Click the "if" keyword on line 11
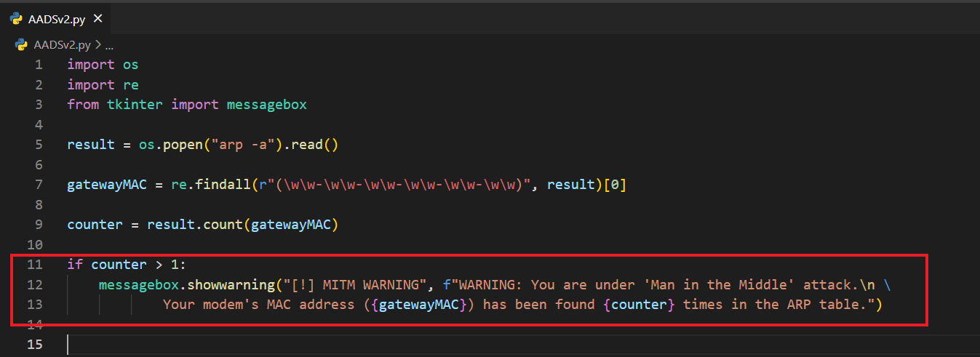The width and height of the screenshot is (980, 357). coord(75,264)
